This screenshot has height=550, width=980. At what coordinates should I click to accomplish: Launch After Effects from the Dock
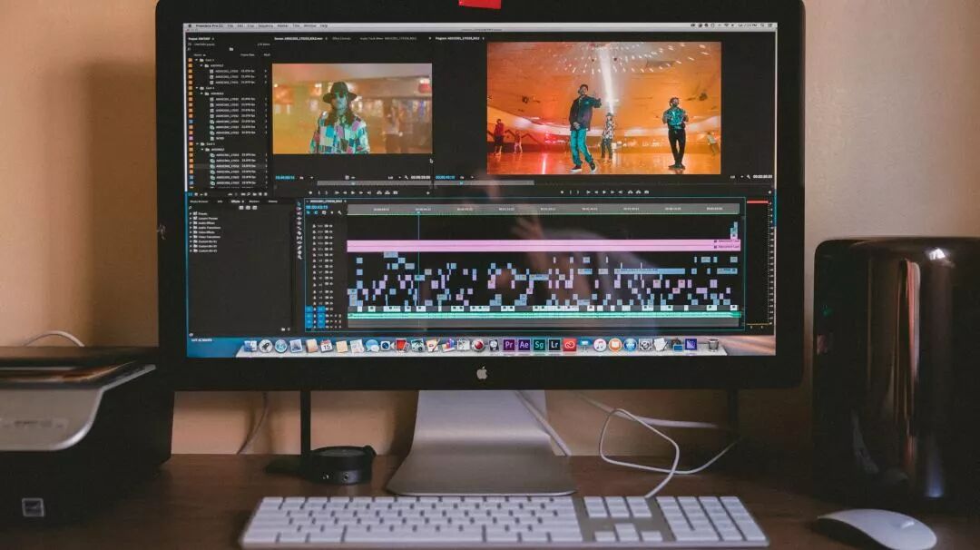(x=524, y=344)
